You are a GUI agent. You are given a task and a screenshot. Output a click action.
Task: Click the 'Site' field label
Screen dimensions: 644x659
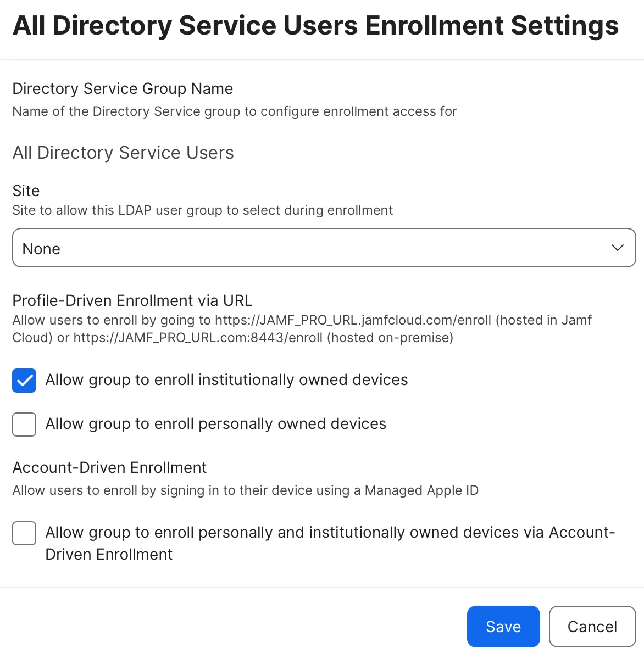tap(26, 191)
